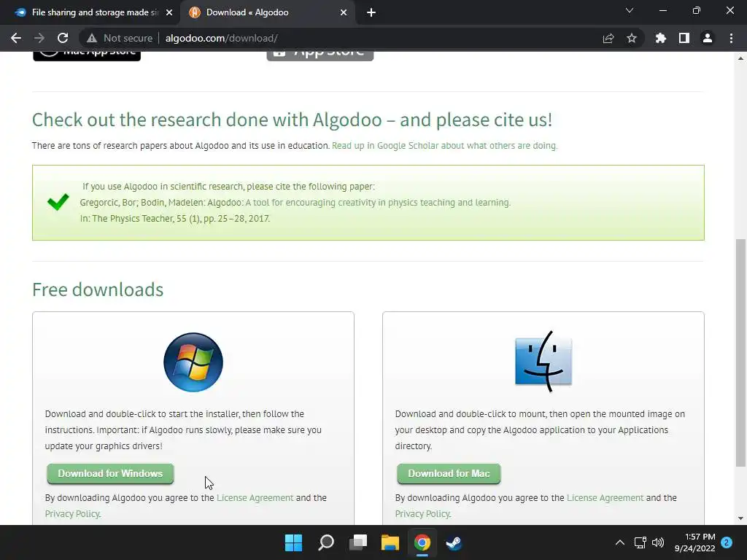Close the File sharing and storage tab
747x560 pixels.
pos(169,12)
